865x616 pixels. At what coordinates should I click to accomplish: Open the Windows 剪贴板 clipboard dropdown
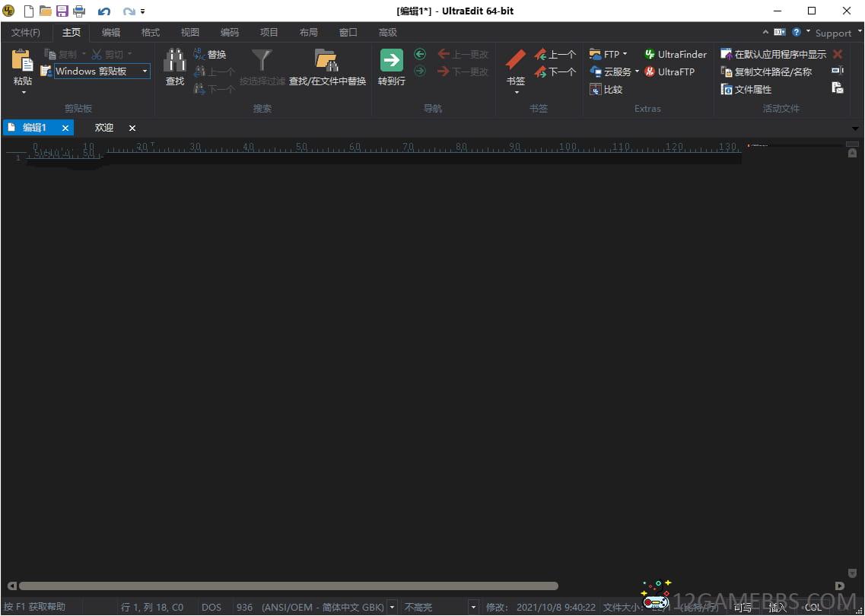145,71
